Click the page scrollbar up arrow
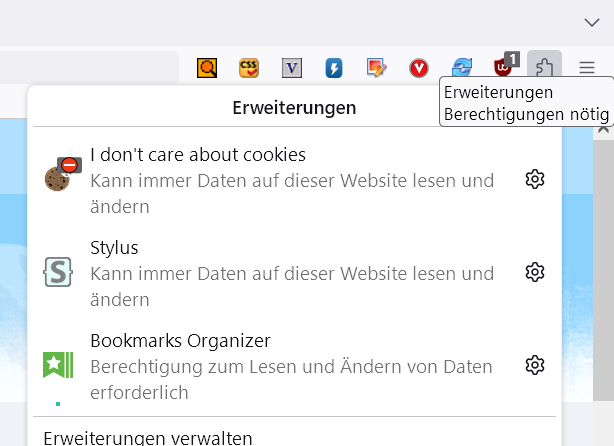 pyautogui.click(x=603, y=130)
